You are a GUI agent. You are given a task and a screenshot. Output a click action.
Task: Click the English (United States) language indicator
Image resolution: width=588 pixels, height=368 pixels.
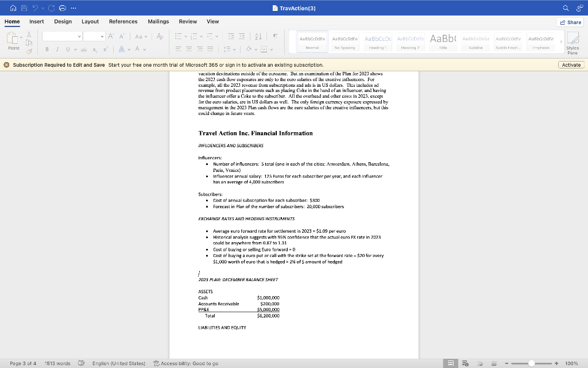pyautogui.click(x=118, y=363)
